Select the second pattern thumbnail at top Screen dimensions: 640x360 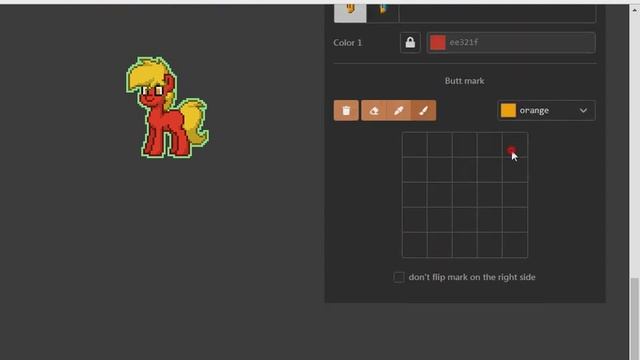click(x=382, y=12)
